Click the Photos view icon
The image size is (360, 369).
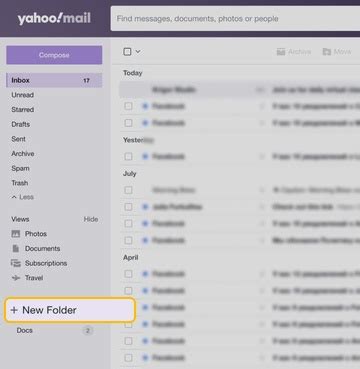click(x=16, y=234)
